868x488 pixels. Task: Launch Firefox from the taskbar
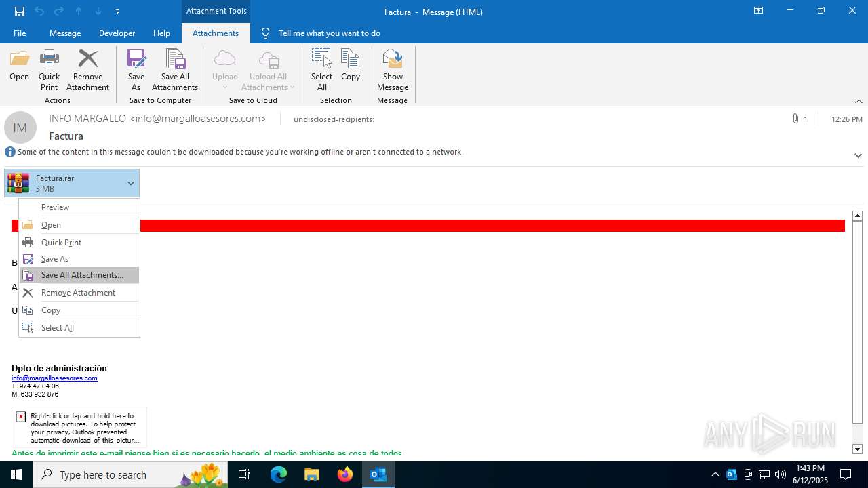[x=345, y=474]
